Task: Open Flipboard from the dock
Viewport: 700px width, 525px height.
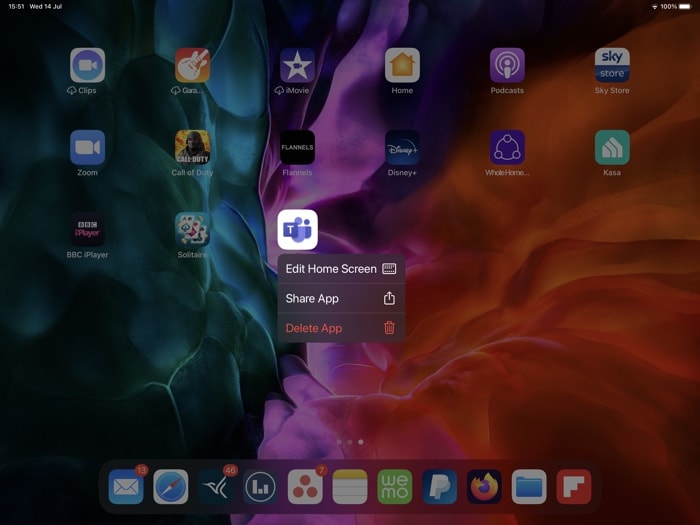Action: coord(574,487)
